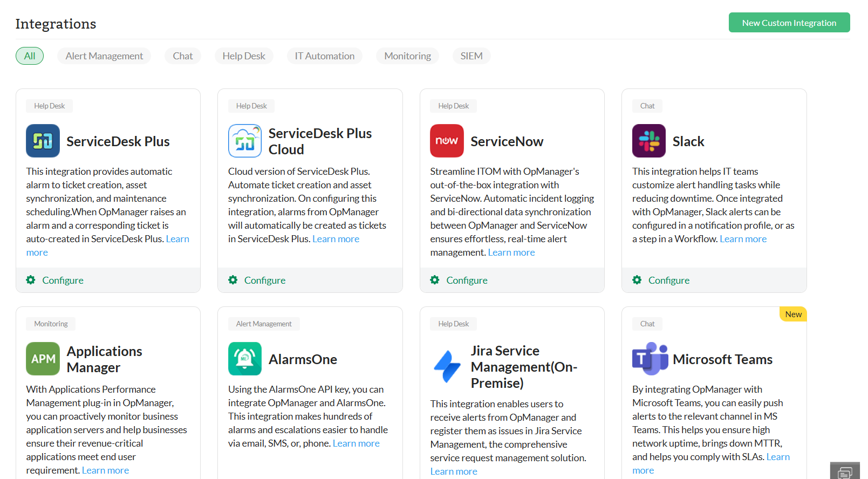868x479 pixels.
Task: Click the Microsoft Teams logo icon
Action: click(x=650, y=359)
